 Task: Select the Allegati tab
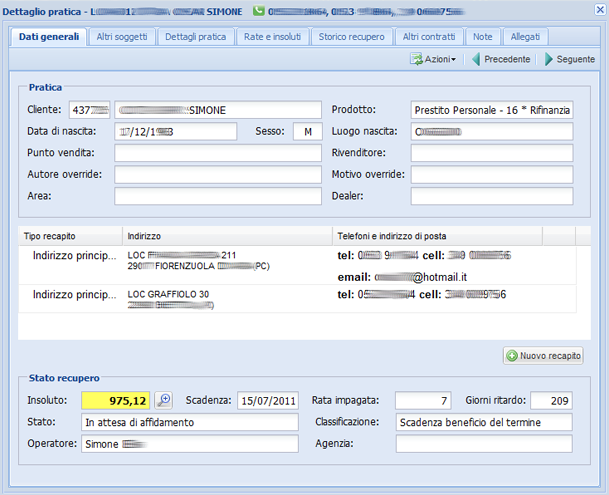click(525, 37)
